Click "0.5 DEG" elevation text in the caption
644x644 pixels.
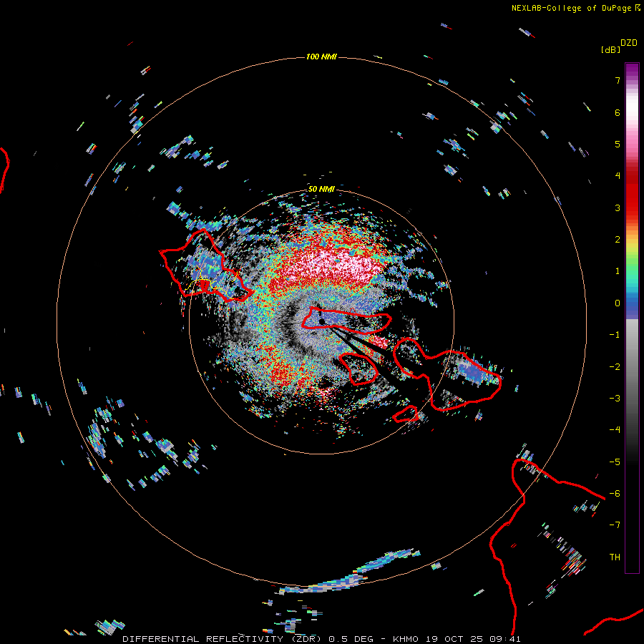[x=351, y=639]
